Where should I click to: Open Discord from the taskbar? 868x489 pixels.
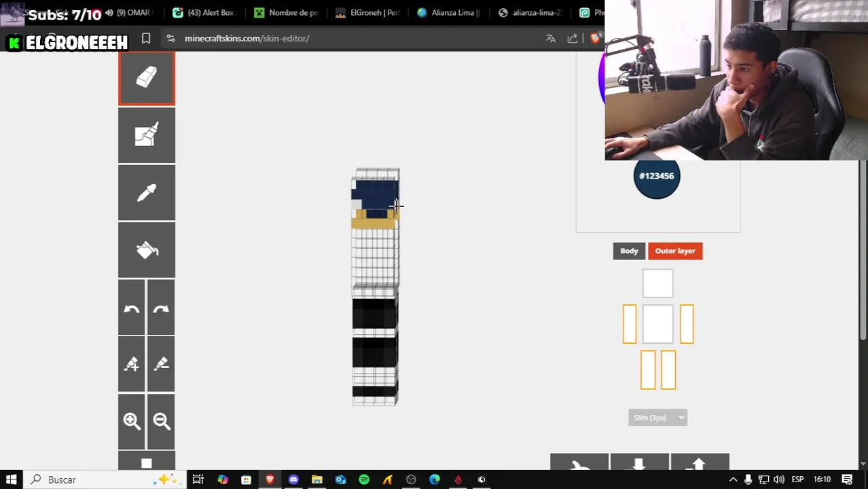(x=293, y=479)
